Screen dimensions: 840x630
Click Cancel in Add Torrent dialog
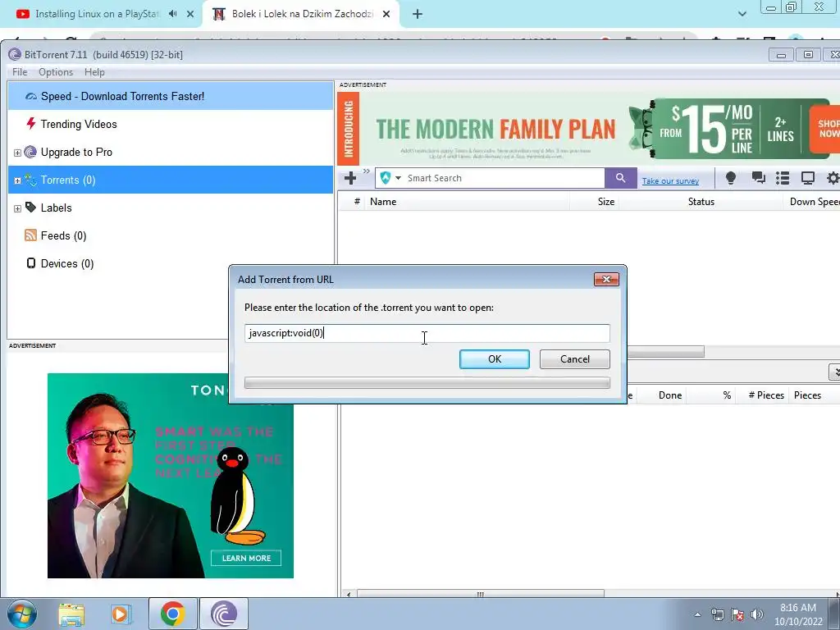(x=575, y=359)
